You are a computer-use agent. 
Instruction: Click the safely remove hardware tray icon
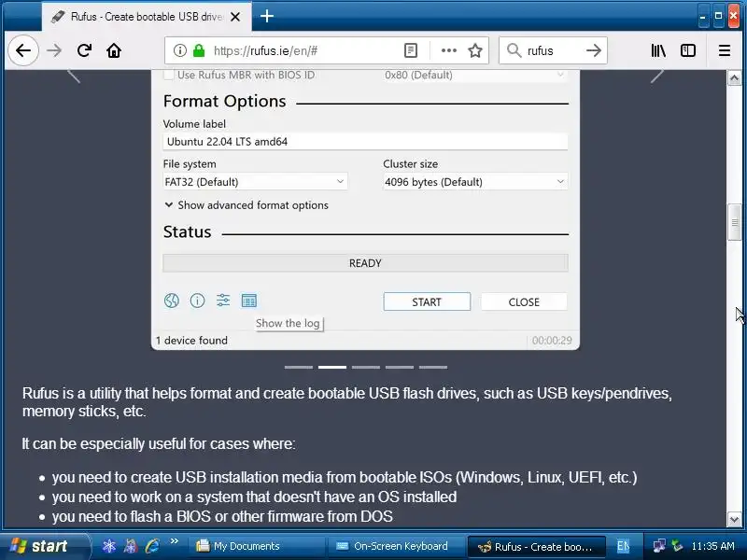click(x=677, y=546)
